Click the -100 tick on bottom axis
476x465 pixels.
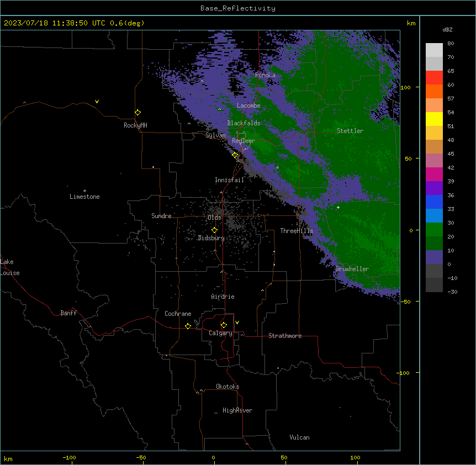pyautogui.click(x=69, y=457)
